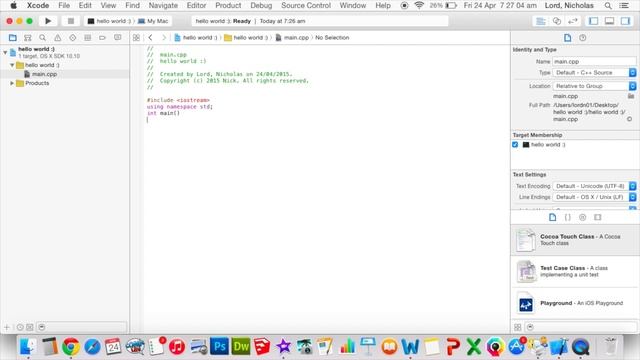Viewport: 640px width, 360px height.
Task: Open the File Template library
Action: click(x=552, y=217)
